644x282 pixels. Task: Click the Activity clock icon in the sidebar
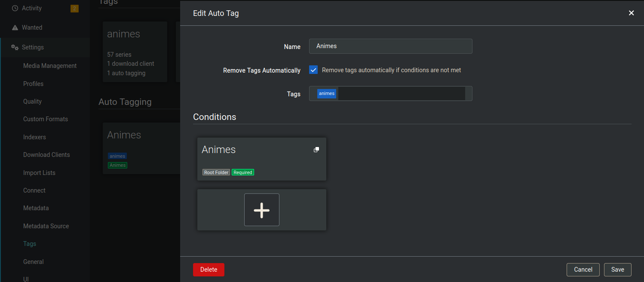pyautogui.click(x=15, y=8)
